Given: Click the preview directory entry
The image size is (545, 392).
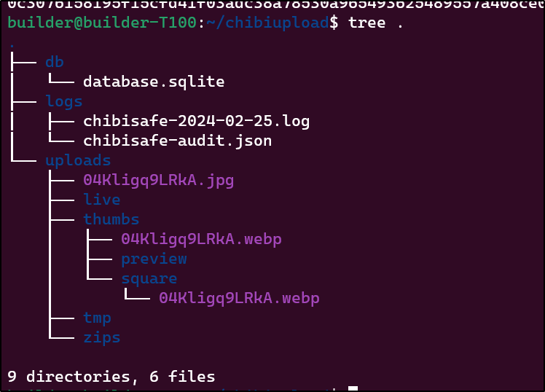Looking at the screenshot, I should click(x=154, y=259).
